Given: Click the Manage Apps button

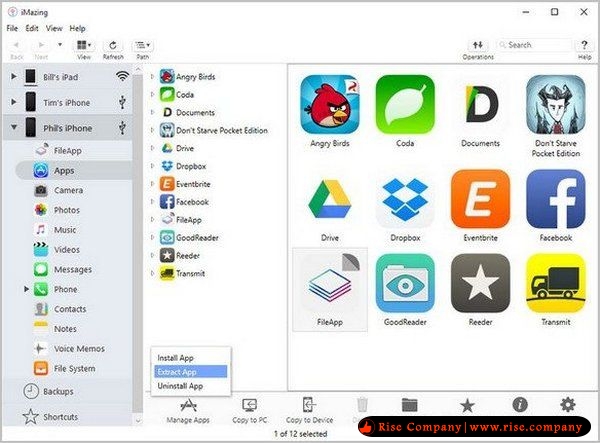Looking at the screenshot, I should (x=188, y=411).
